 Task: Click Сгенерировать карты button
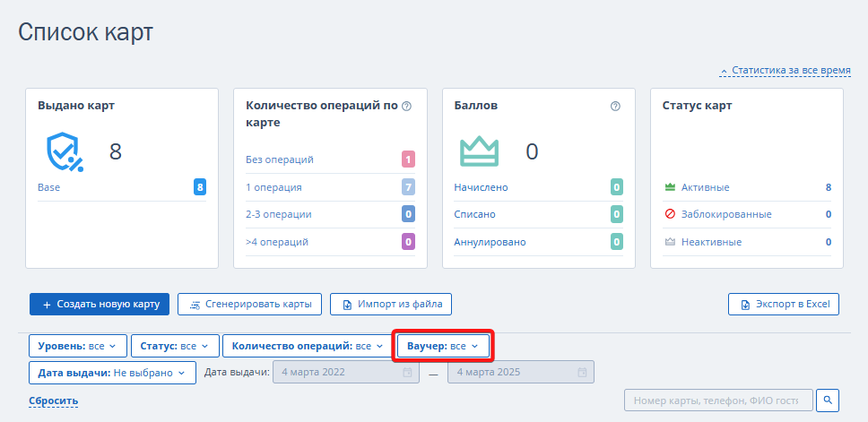(x=249, y=305)
